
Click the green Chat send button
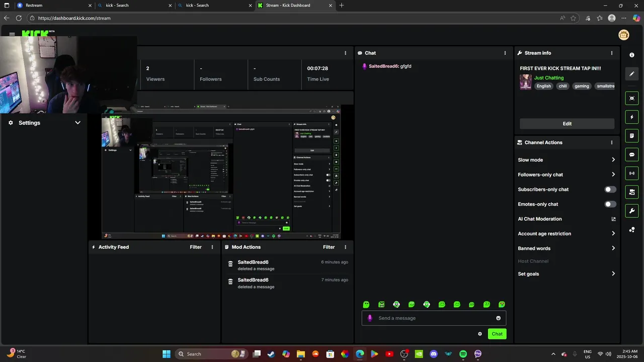(497, 334)
